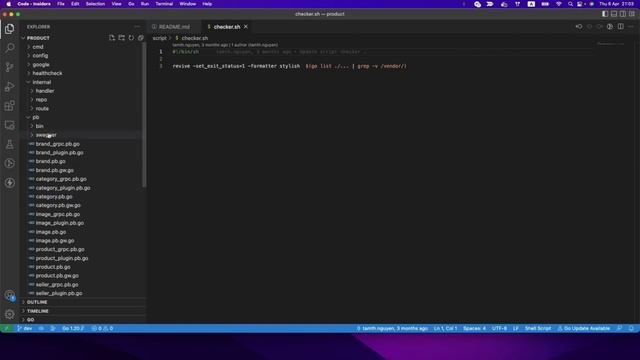
Task: Open notifications bell in status bar
Action: 631,328
